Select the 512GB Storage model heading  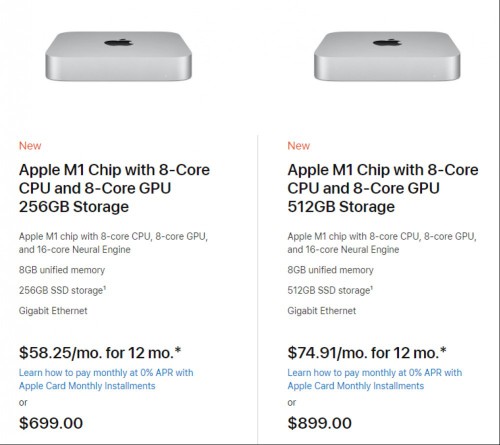[x=383, y=188]
